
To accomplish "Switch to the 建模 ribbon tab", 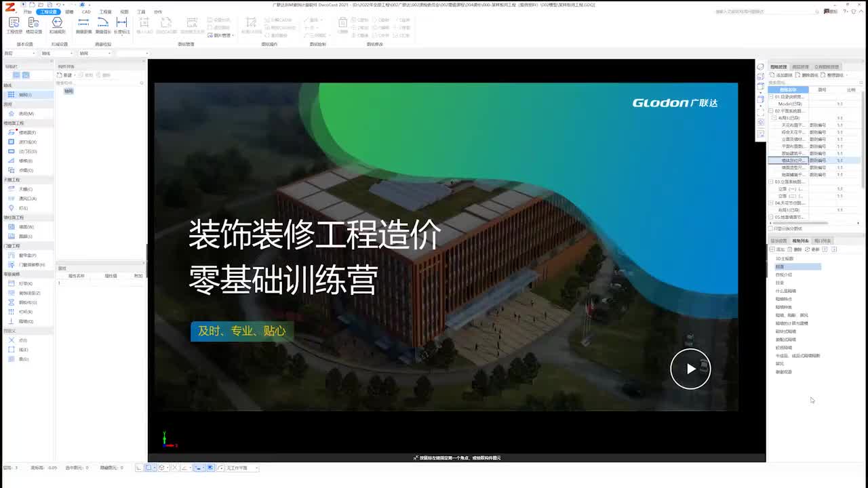I will pos(69,12).
